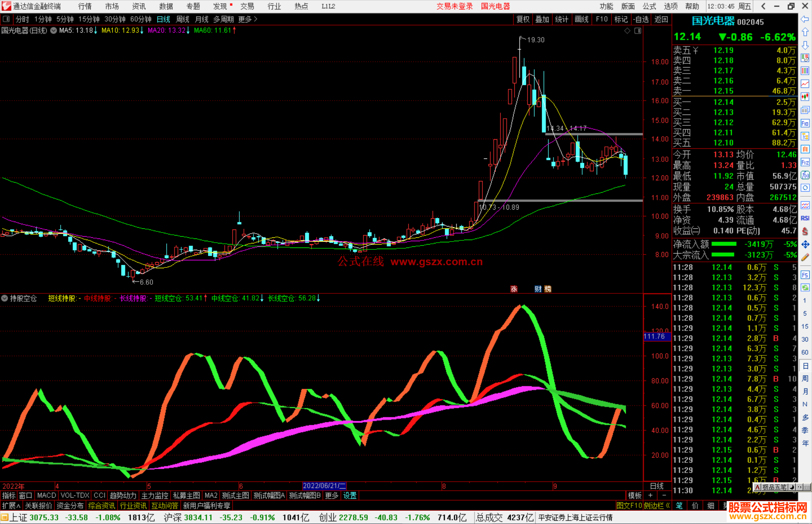Open the 行情 menu
The image size is (812, 524).
tap(85, 6)
